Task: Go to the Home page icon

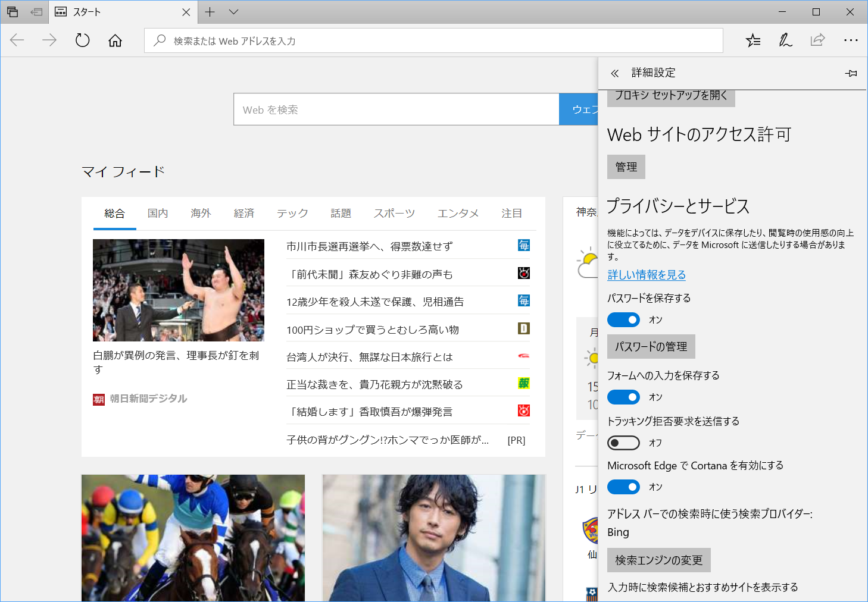Action: point(114,40)
